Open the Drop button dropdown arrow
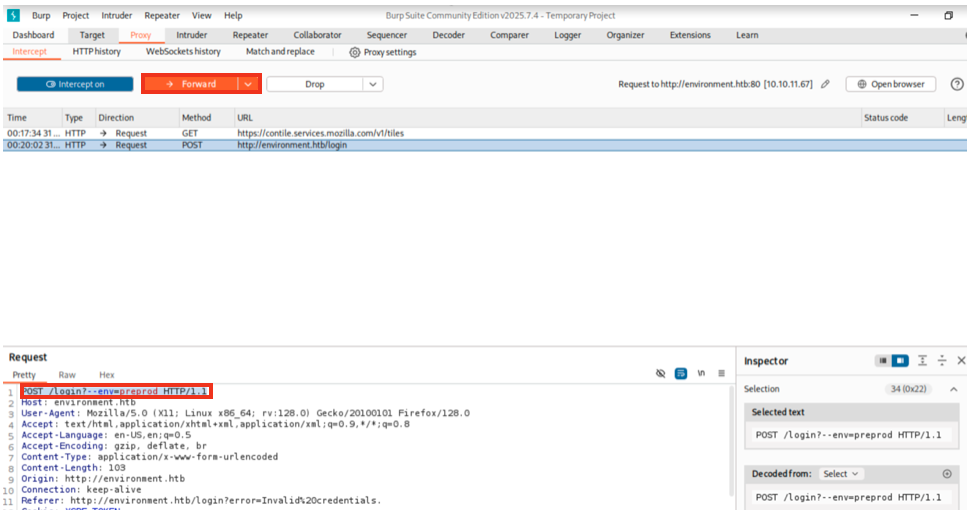The height and width of the screenshot is (519, 974). coord(373,84)
